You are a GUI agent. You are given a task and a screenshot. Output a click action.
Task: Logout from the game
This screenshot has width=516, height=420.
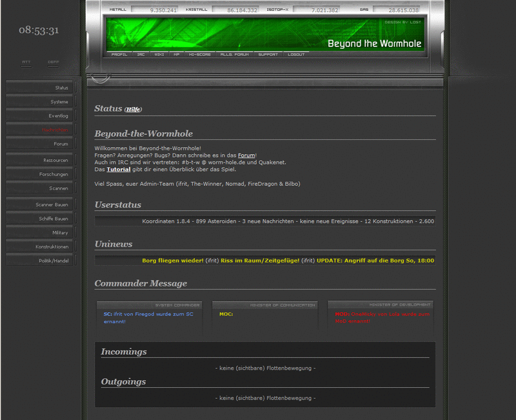[295, 55]
